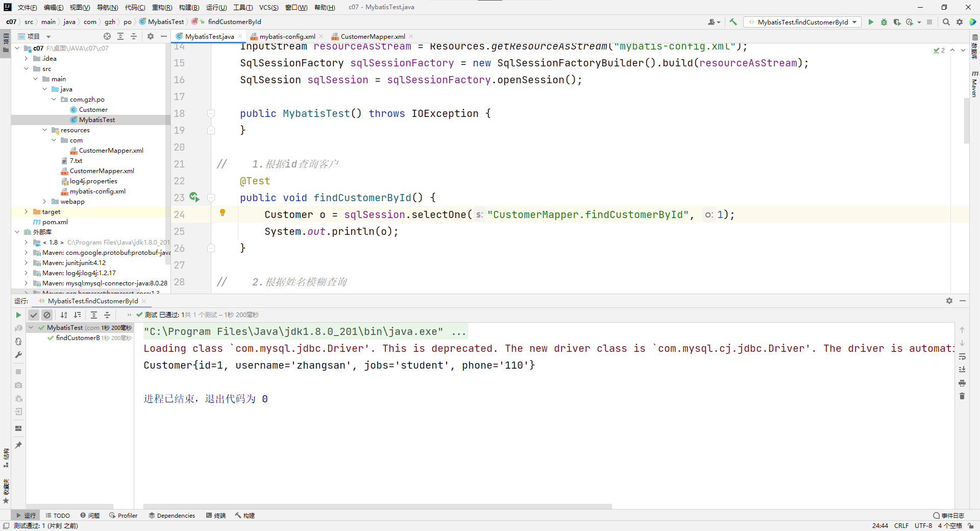This screenshot has width=980, height=531.
Task: Open user account icon dropdown
Action: (714, 22)
